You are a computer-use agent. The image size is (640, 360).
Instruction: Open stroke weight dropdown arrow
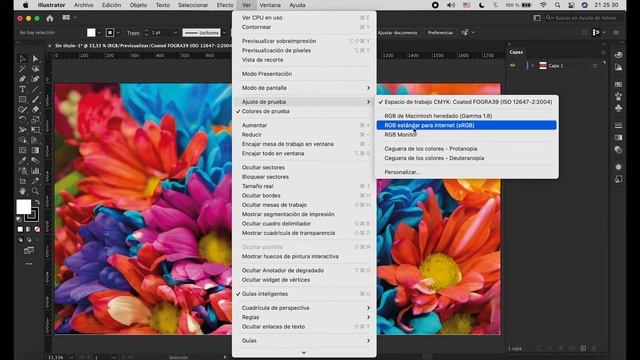(x=176, y=33)
